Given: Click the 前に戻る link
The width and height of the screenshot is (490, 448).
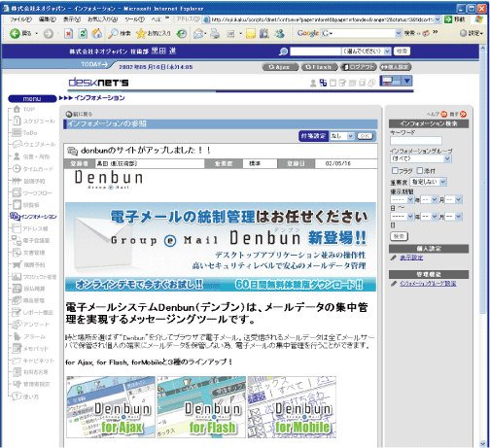Looking at the screenshot, I should click(x=79, y=114).
